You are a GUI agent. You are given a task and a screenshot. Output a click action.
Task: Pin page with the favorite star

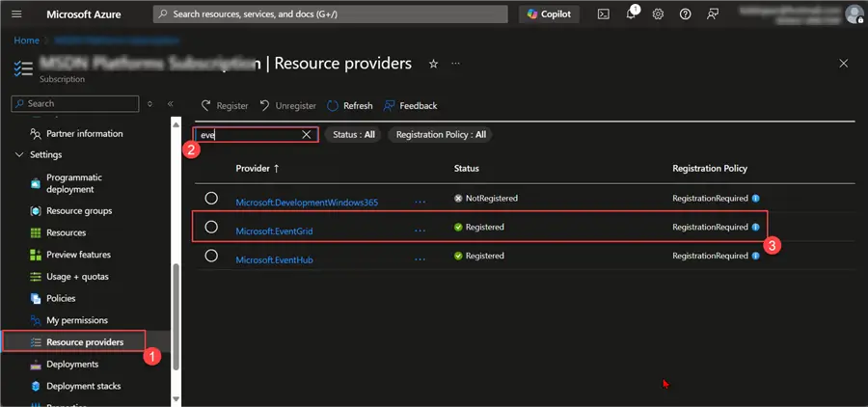coord(433,64)
